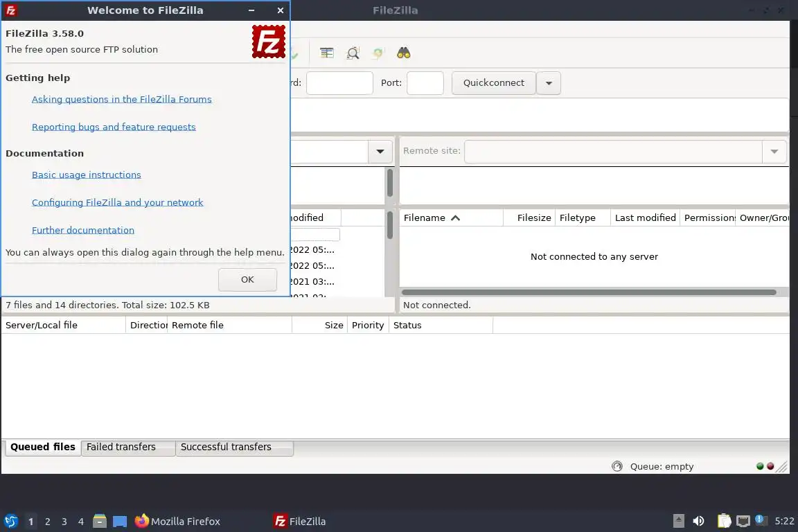Click the red indicator light in status bar
Viewport: 798px width, 532px height.
coord(770,465)
